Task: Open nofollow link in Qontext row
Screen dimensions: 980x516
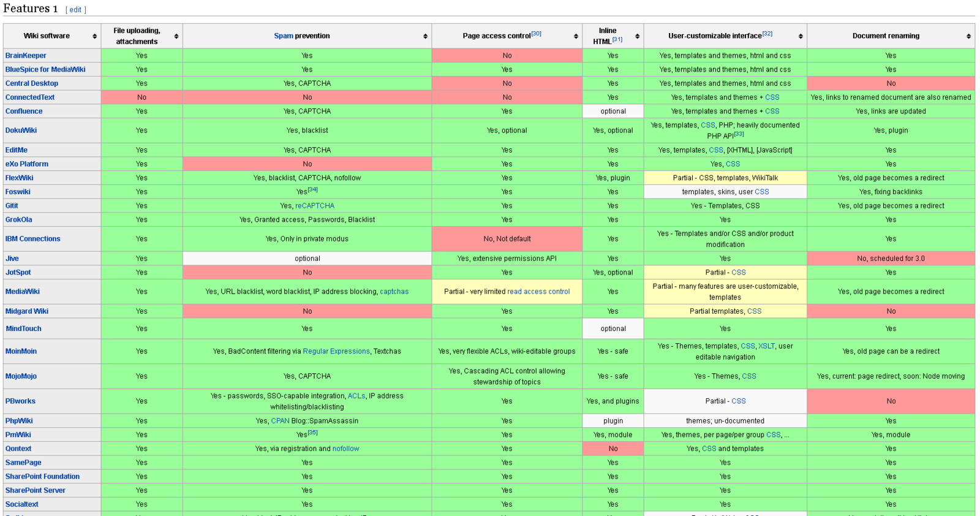Action: tap(346, 449)
